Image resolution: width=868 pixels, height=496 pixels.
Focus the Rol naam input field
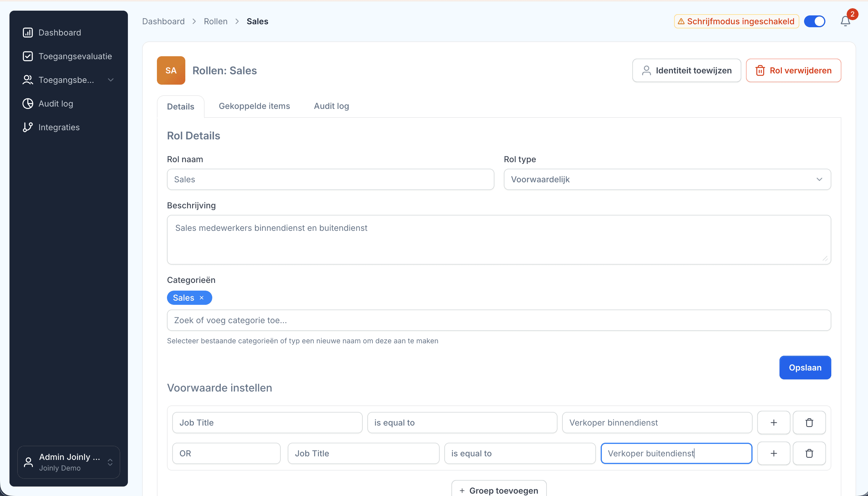point(330,180)
